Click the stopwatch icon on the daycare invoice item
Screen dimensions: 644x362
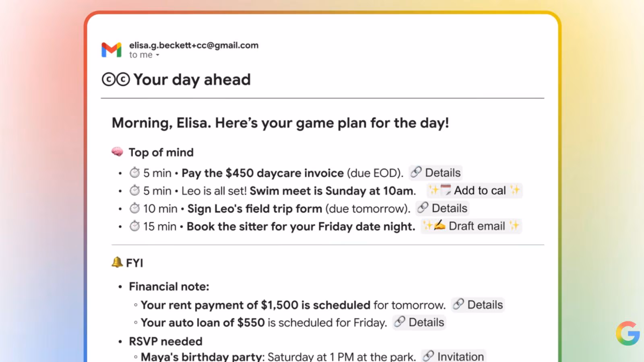(x=134, y=173)
